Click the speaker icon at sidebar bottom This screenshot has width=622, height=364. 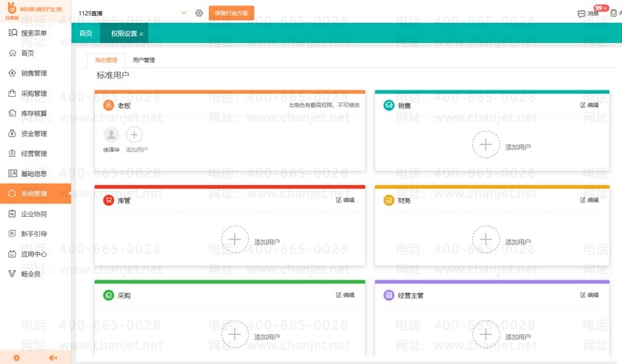pos(53,358)
